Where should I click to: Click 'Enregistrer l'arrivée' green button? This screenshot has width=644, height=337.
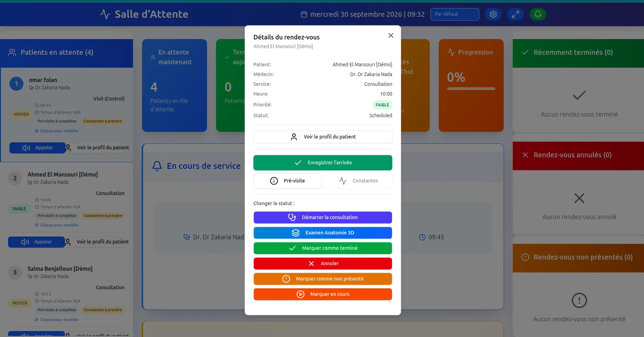pyautogui.click(x=323, y=163)
